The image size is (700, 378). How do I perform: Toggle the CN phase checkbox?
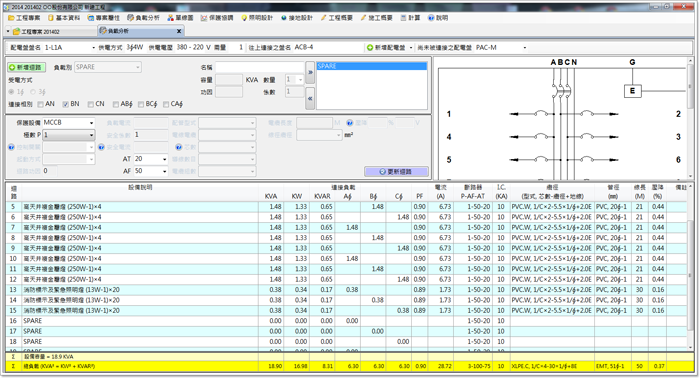(x=91, y=104)
